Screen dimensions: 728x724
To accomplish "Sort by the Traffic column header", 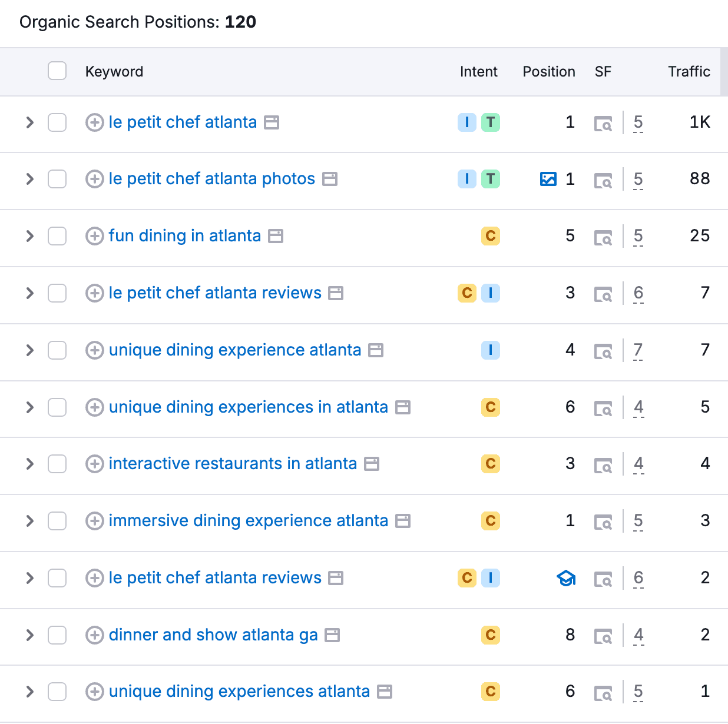I will (689, 72).
